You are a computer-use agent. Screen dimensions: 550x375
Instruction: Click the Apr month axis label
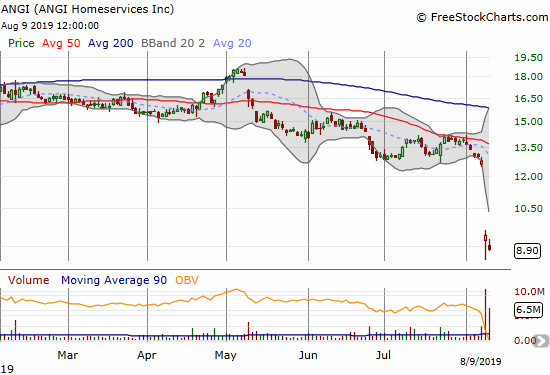147,355
